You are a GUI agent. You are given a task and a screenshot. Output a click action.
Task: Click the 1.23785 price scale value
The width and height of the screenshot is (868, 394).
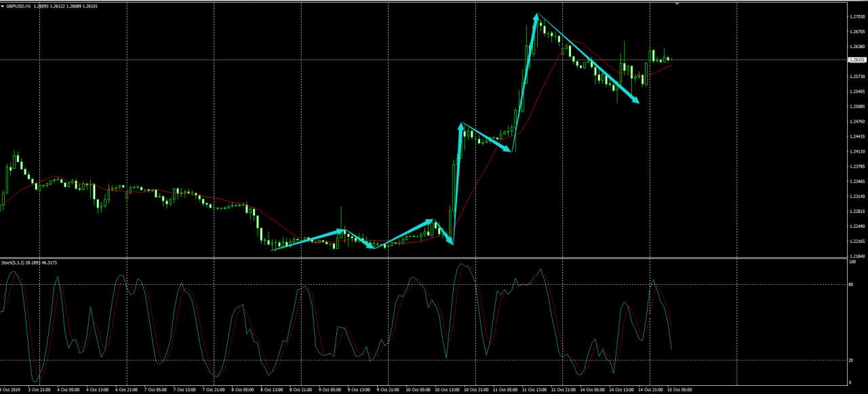[x=856, y=166]
